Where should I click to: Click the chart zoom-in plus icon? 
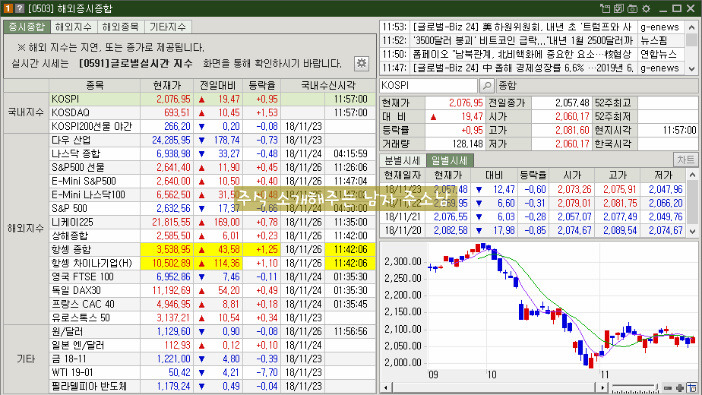(680, 388)
